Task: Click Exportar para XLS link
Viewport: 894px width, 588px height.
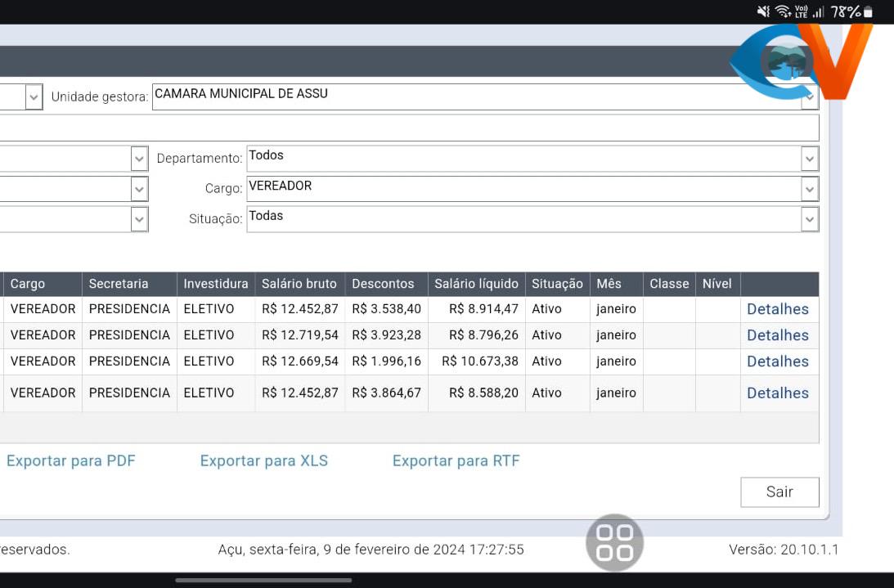Action: [263, 461]
